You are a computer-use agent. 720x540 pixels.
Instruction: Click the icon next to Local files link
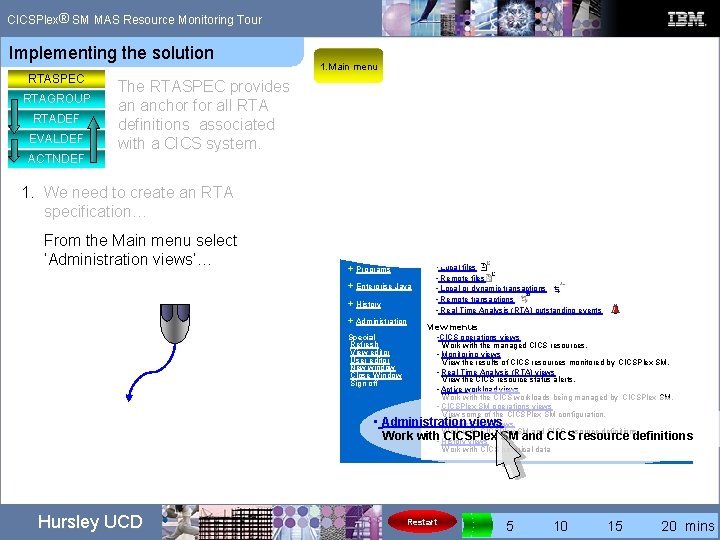[x=485, y=266]
